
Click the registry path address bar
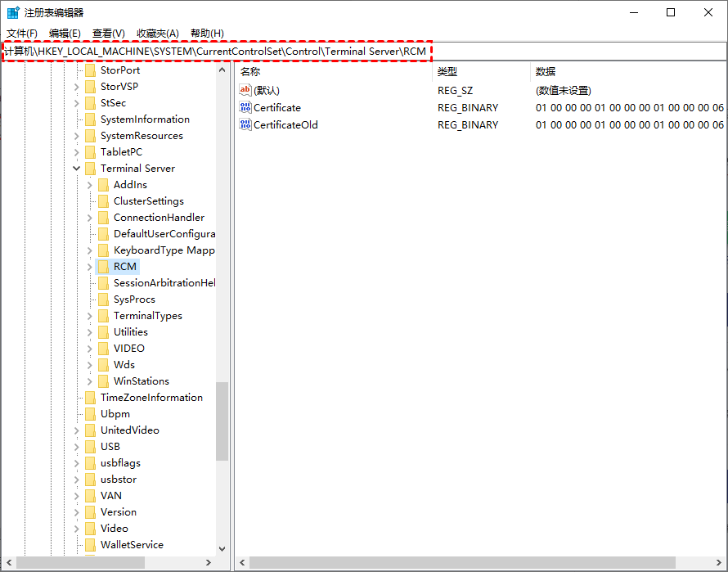tap(364, 51)
